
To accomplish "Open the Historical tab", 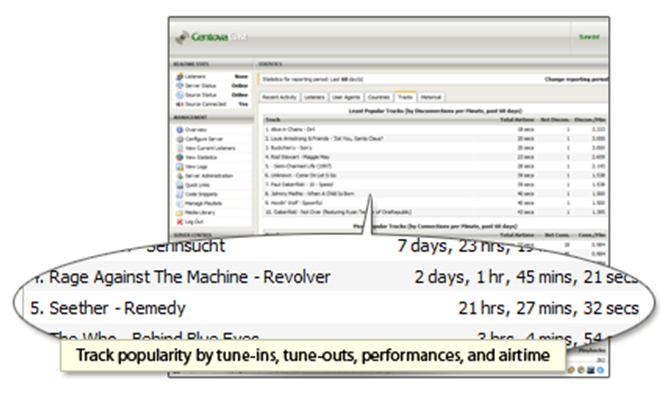I will [x=431, y=97].
